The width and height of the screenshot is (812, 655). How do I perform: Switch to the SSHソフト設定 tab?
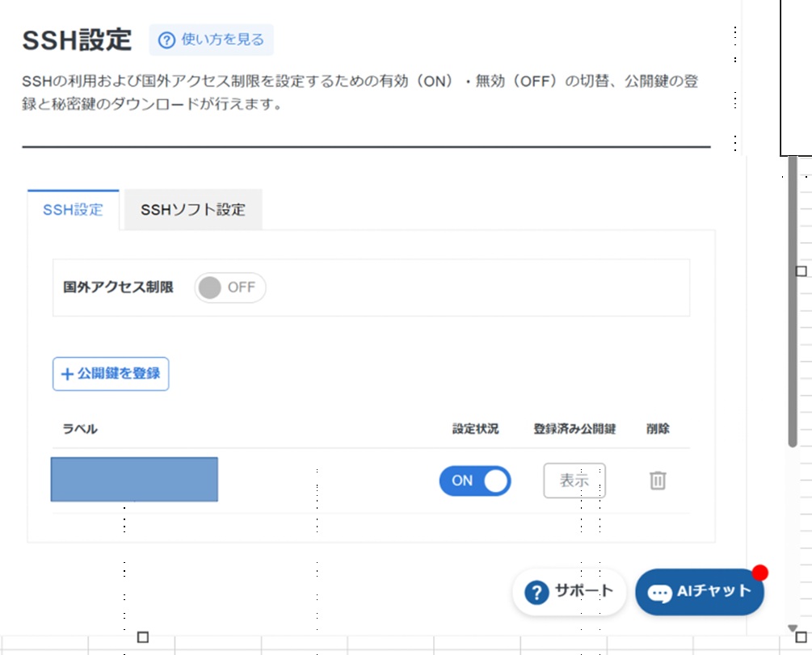tap(192, 210)
